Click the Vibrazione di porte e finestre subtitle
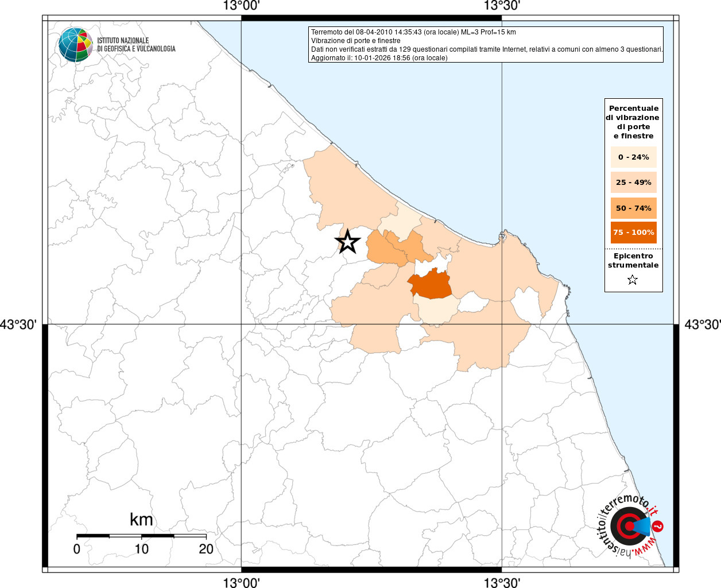 point(356,41)
